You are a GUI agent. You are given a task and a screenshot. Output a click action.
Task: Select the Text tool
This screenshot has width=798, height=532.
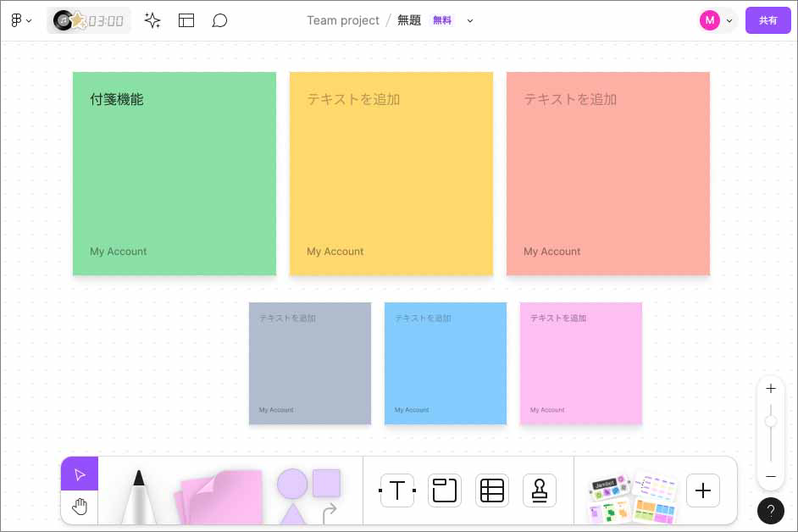397,490
